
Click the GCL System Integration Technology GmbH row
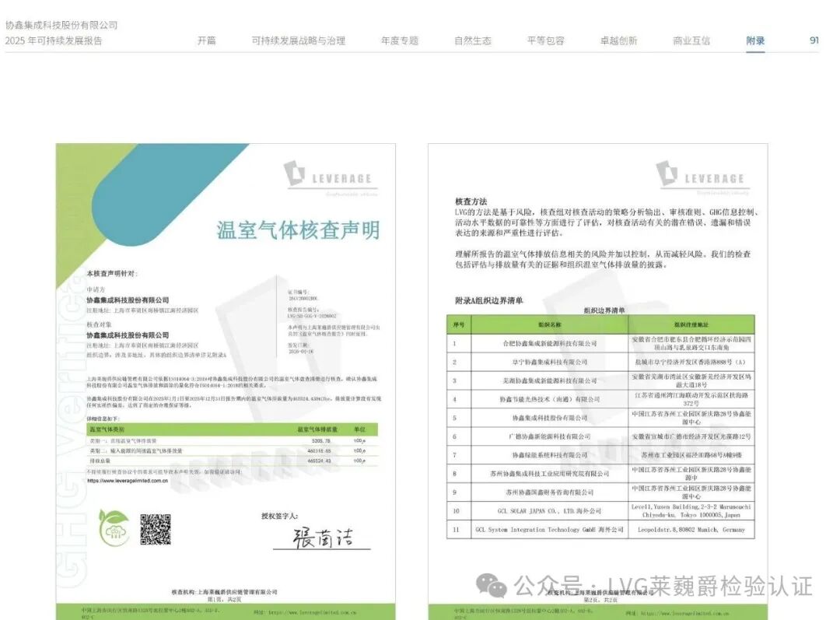tap(600, 530)
